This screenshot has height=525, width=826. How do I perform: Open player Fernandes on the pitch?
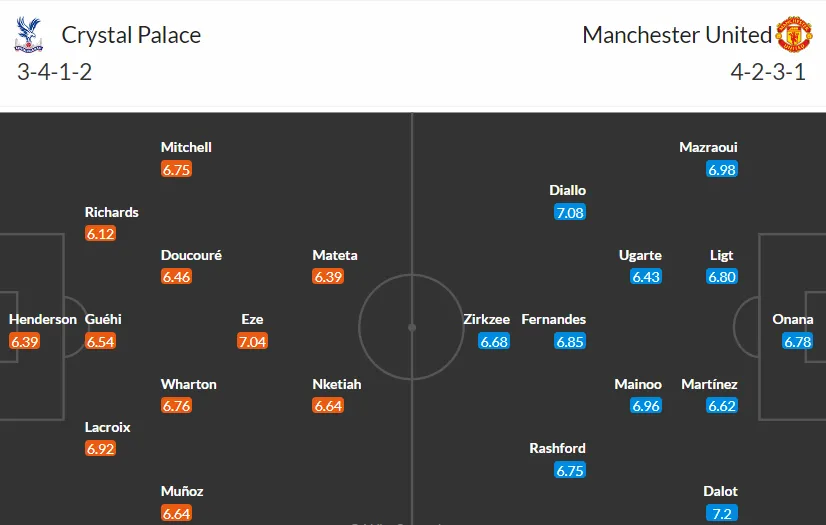554,320
